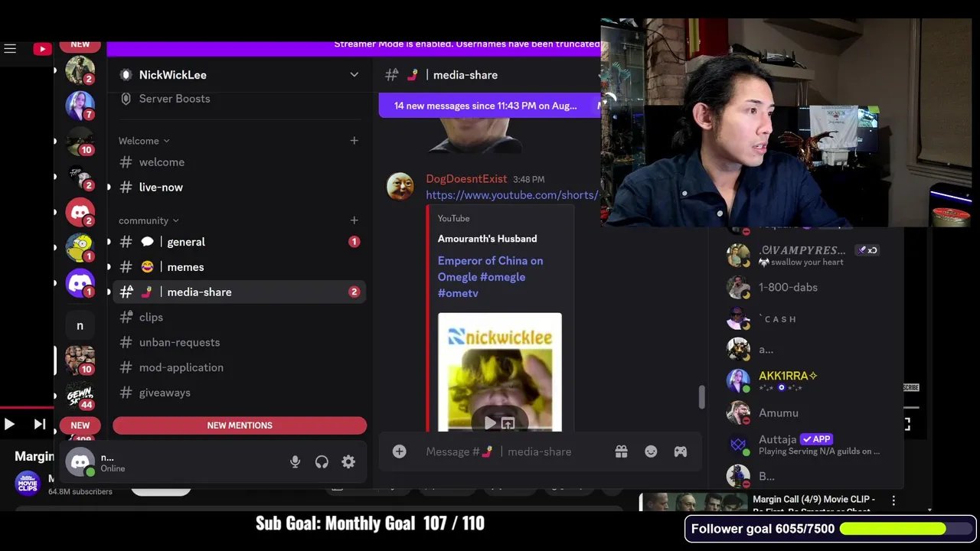This screenshot has width=980, height=551.
Task: Open the gift Nitro icon
Action: [621, 452]
